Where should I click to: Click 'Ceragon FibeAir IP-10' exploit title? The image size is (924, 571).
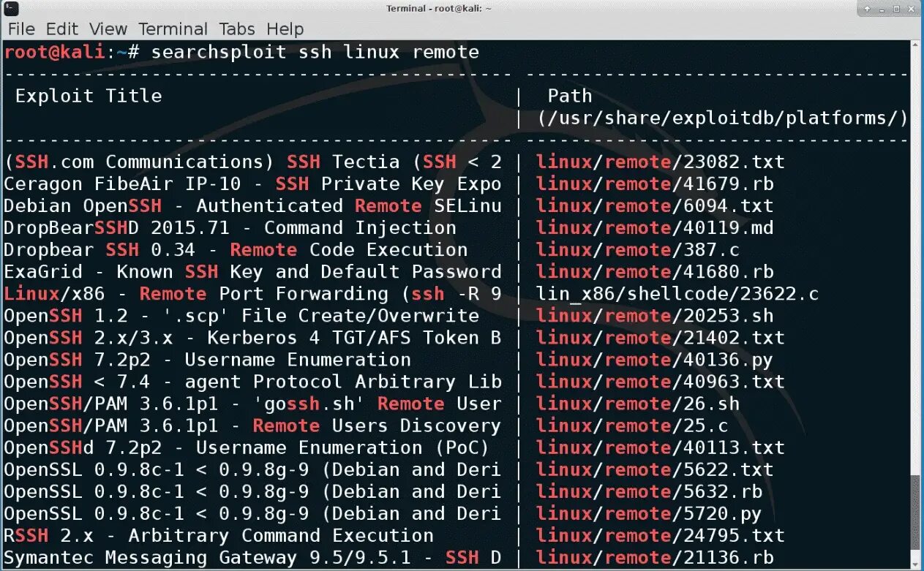(253, 184)
